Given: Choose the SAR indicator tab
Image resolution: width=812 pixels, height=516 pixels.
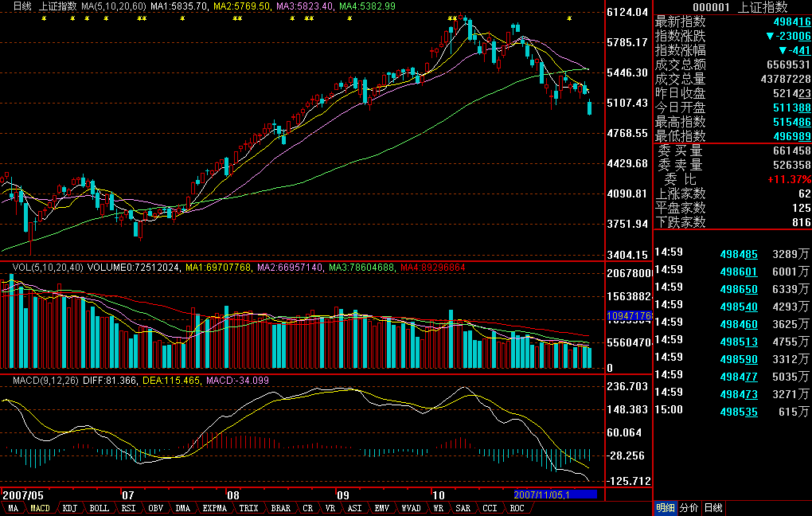Looking at the screenshot, I should pos(463,508).
